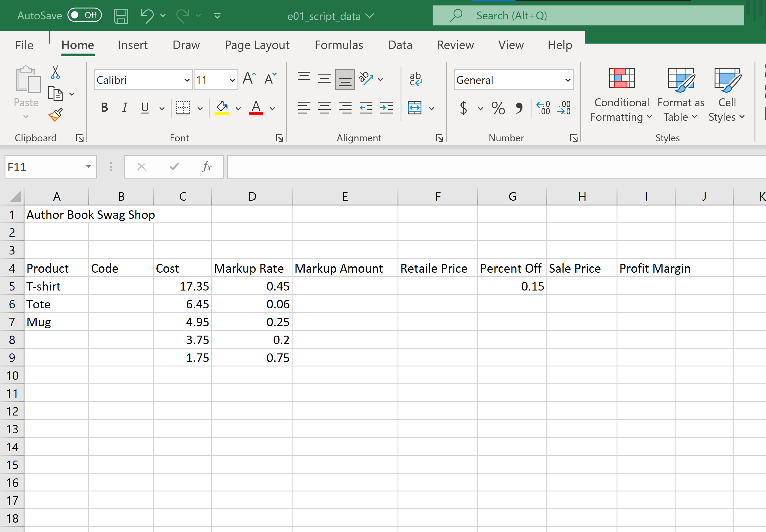This screenshot has height=532, width=766.
Task: Click the Cut scissors icon
Action: point(55,72)
